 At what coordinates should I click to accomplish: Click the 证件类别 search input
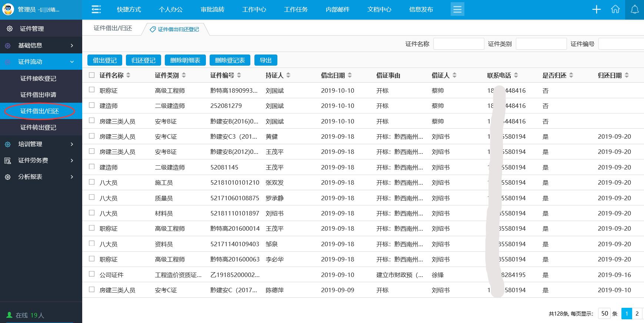(541, 44)
